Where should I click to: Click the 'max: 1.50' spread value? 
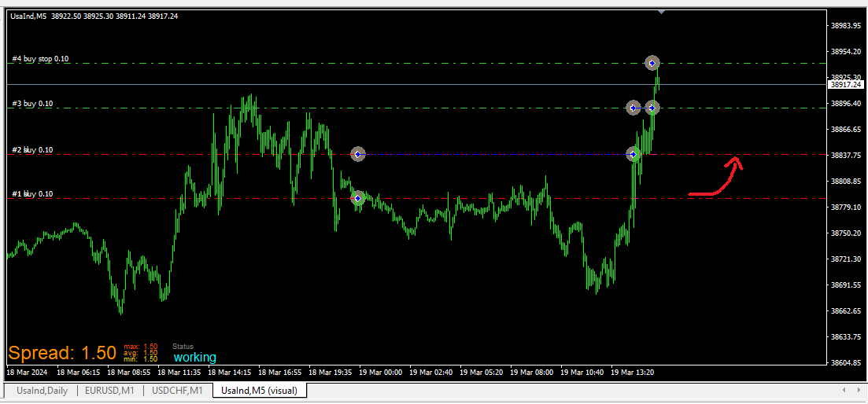pos(141,347)
